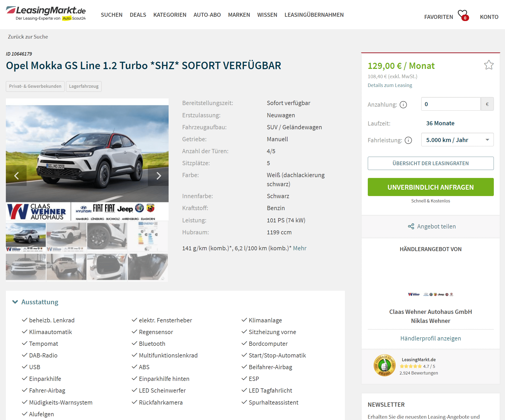Show previous car photo with left arrow

16,176
